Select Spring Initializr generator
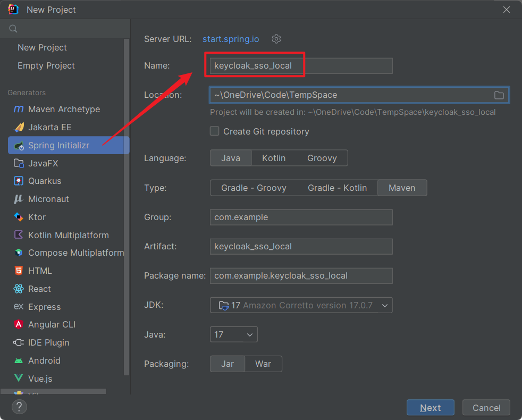 point(69,145)
